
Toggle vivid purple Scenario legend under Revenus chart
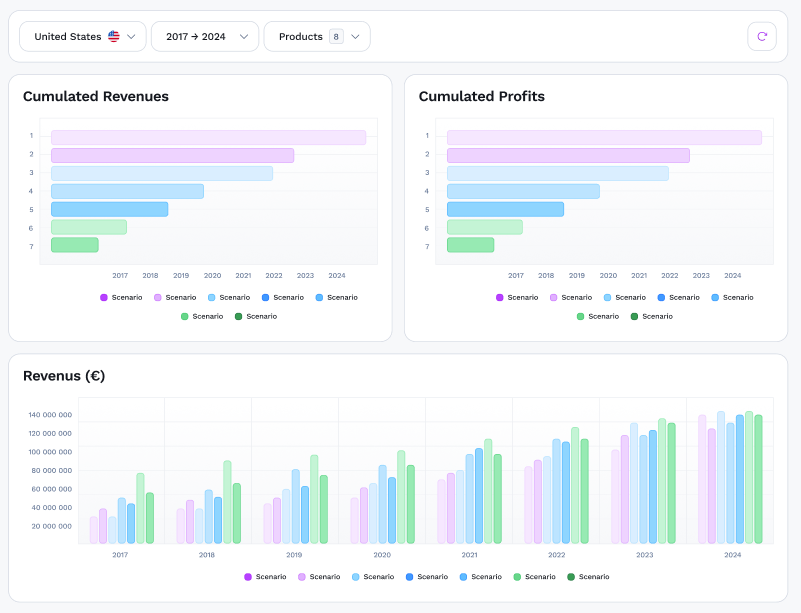tap(265, 577)
